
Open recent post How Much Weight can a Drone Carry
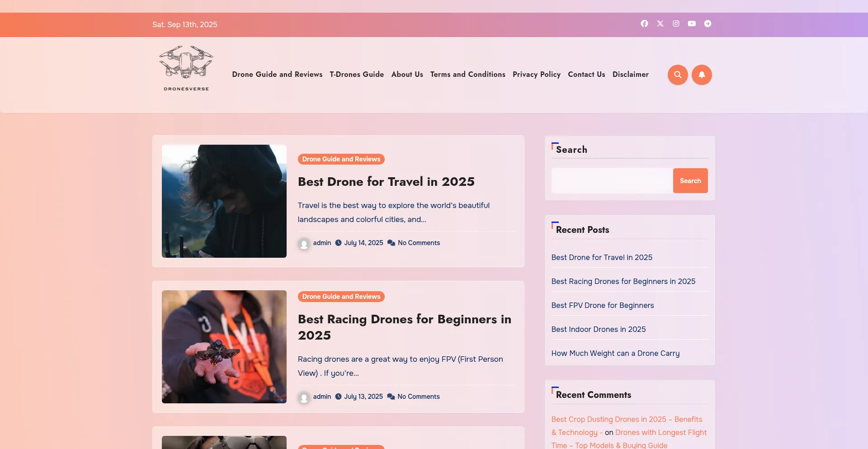pos(615,353)
